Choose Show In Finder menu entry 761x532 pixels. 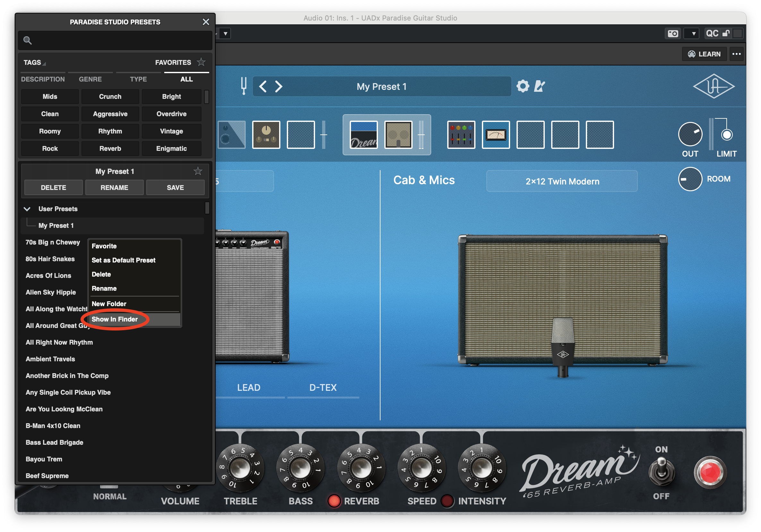pos(115,319)
